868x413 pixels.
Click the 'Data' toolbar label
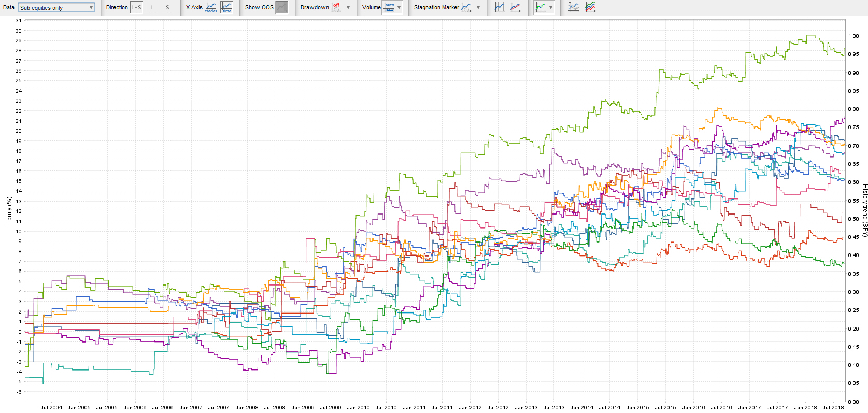click(9, 7)
